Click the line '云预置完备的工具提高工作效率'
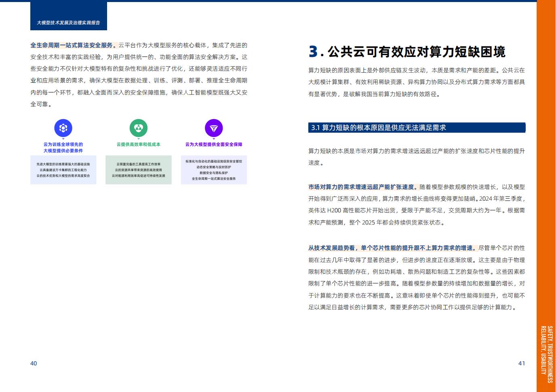 point(139,164)
